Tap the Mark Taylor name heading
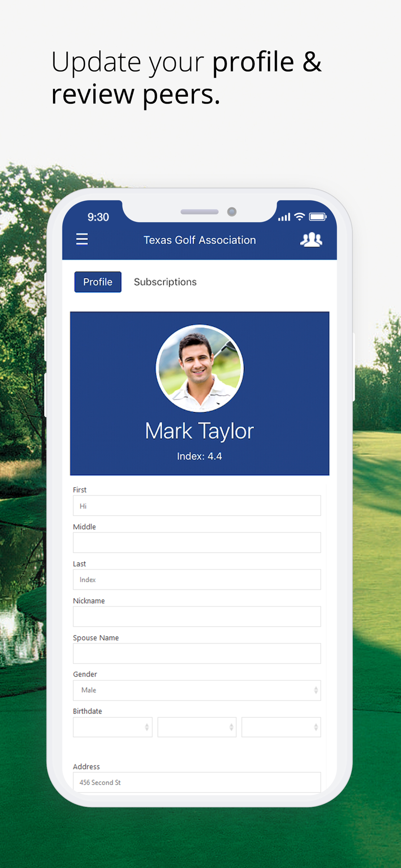The height and width of the screenshot is (868, 401). (x=200, y=431)
